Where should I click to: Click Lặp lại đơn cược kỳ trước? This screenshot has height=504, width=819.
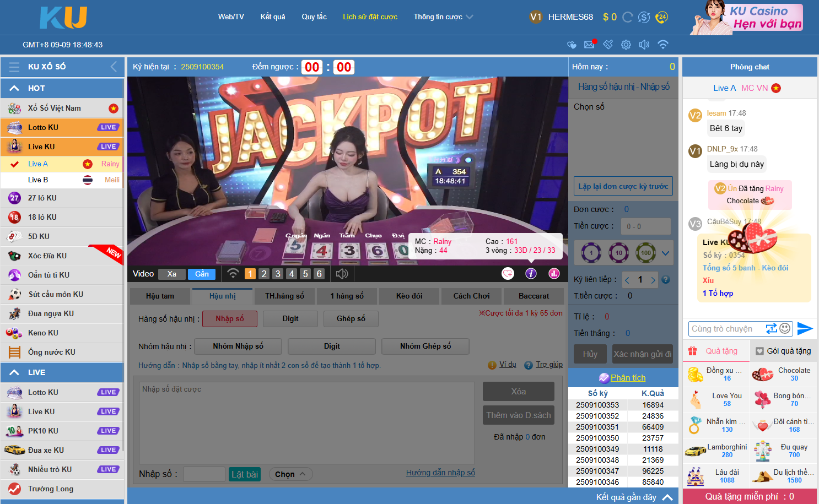point(623,187)
